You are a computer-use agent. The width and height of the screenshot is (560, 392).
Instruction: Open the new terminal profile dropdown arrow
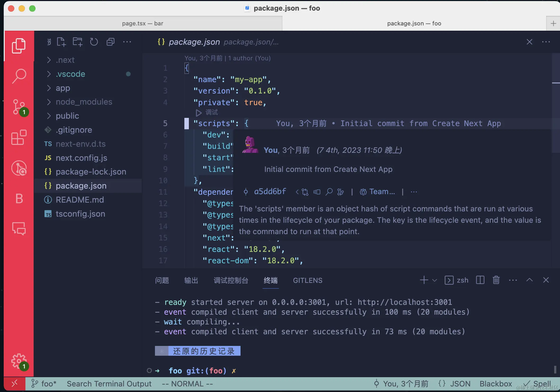(x=434, y=280)
